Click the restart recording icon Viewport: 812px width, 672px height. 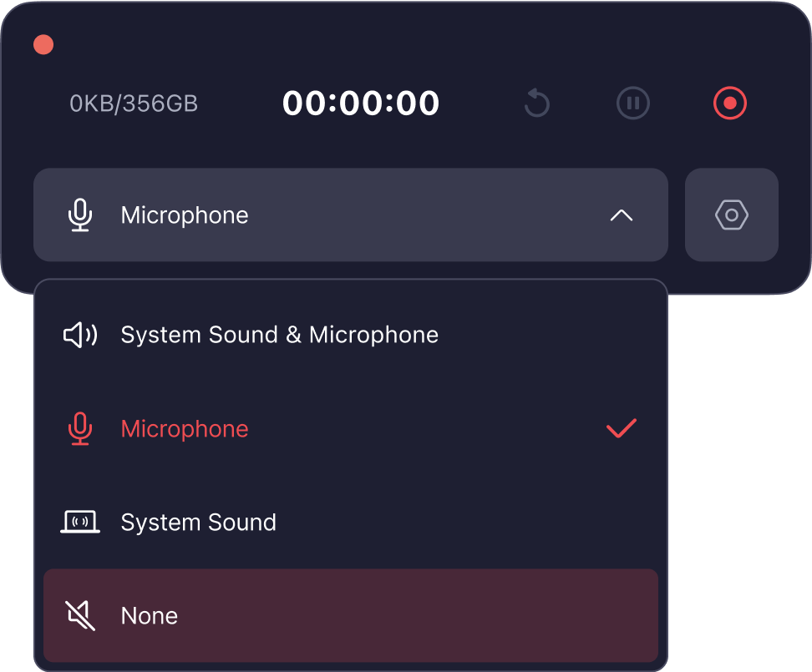pos(536,103)
